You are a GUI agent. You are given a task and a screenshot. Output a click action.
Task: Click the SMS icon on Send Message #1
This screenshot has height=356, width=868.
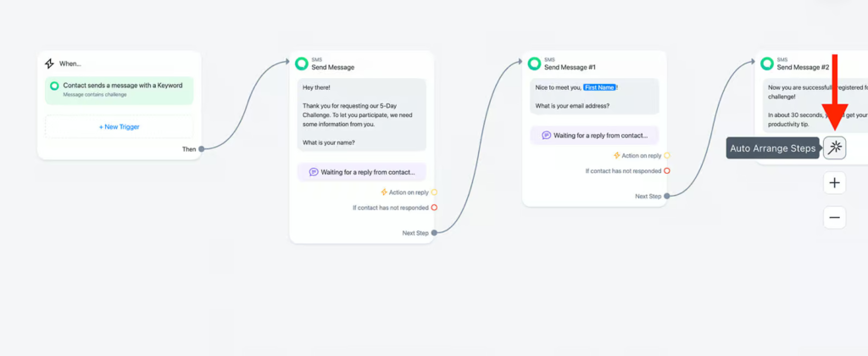click(x=534, y=63)
